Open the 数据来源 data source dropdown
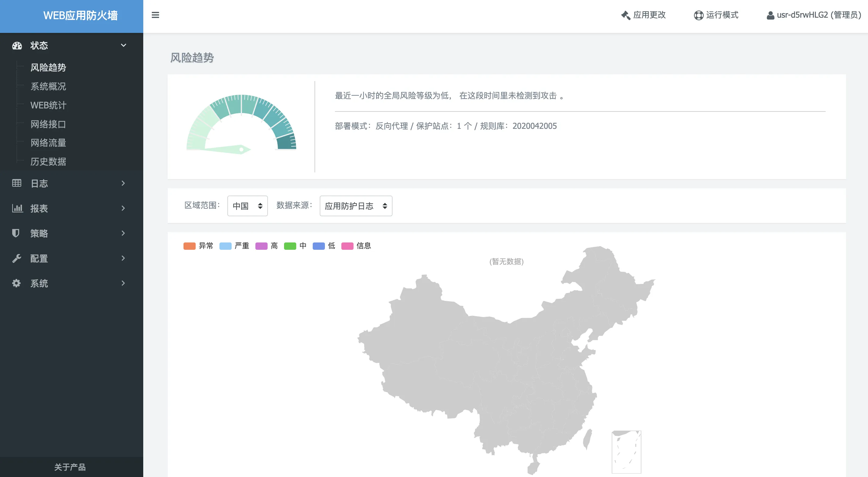This screenshot has width=868, height=477. pyautogui.click(x=356, y=206)
